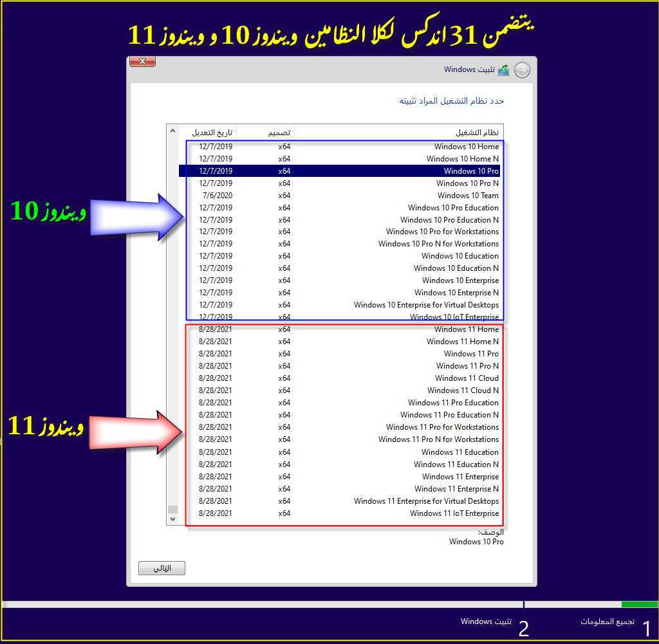Select Windows 11 Enterprise N row

coord(340,488)
